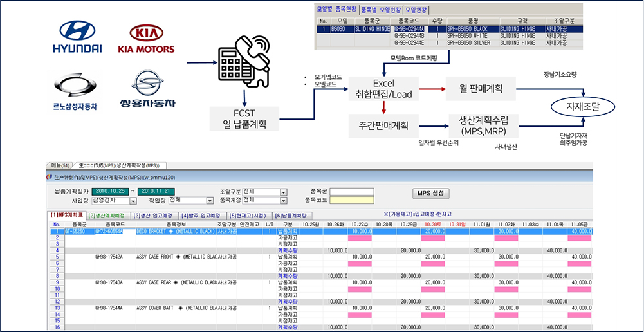The image size is (644, 332).
Task: Click the B5050 model cell
Action: pyautogui.click(x=342, y=29)
